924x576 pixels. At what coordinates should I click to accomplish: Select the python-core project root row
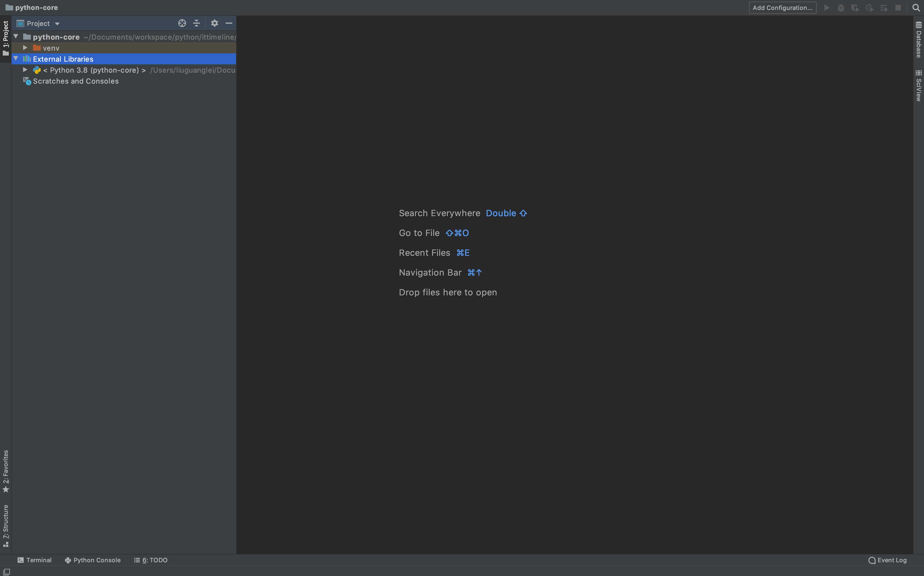tap(124, 37)
